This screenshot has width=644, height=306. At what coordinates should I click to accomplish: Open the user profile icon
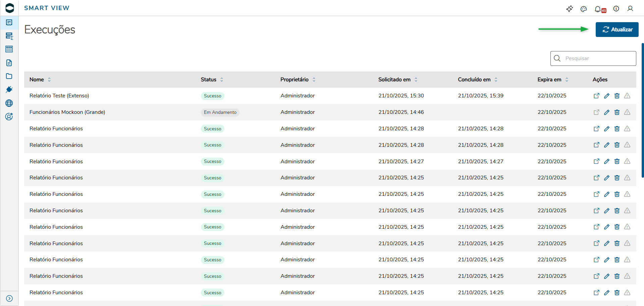630,9
